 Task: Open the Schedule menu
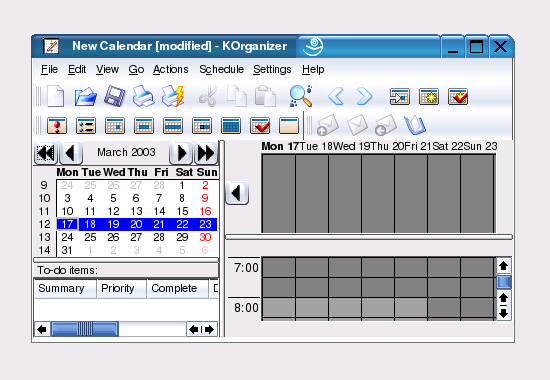pyautogui.click(x=221, y=69)
